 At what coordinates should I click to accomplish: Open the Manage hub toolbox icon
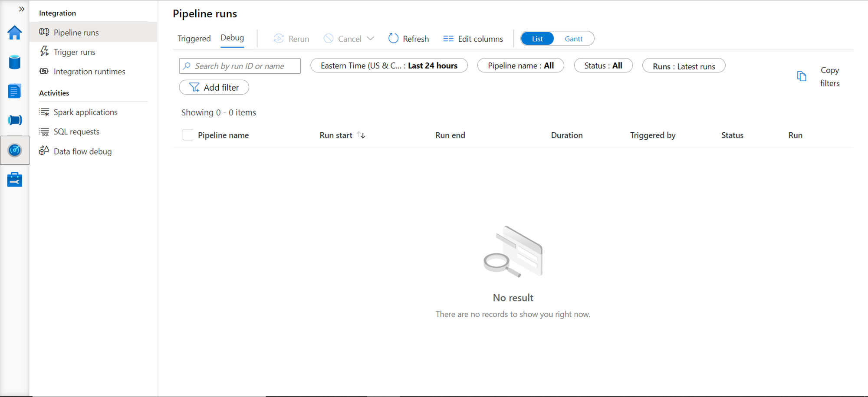(x=15, y=180)
